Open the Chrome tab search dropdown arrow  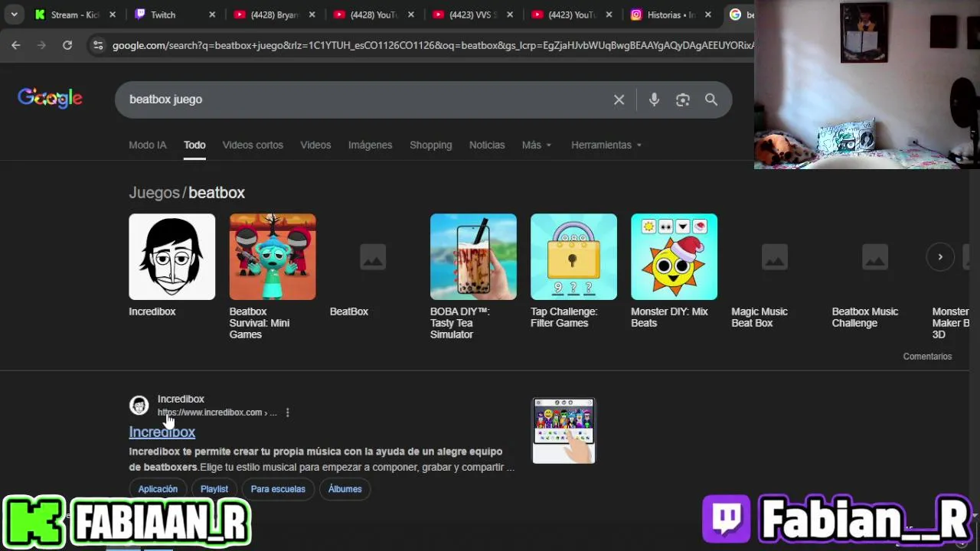pyautogui.click(x=14, y=15)
